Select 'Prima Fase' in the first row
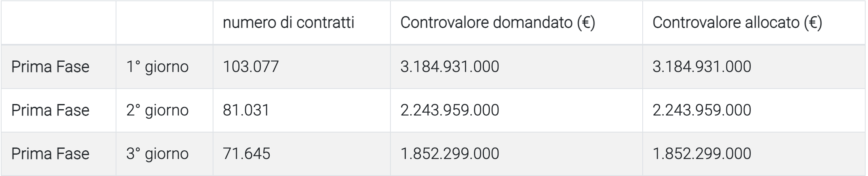The image size is (868, 176). pyautogui.click(x=50, y=66)
